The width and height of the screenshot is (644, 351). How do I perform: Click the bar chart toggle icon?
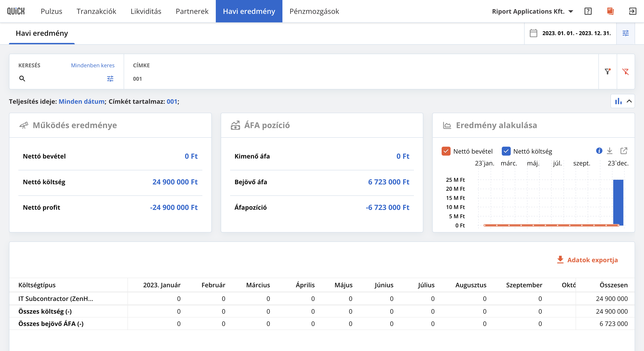pos(618,101)
